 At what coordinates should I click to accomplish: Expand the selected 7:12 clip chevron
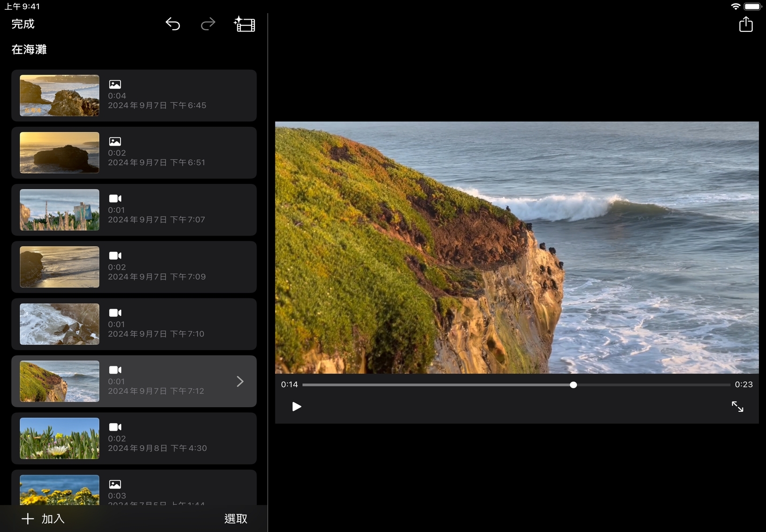(240, 381)
